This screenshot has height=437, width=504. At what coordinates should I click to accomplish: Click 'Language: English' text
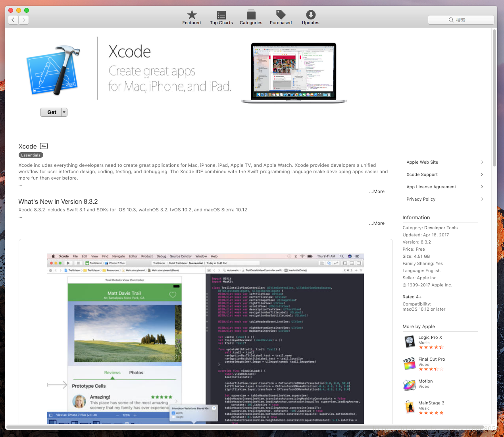point(421,271)
